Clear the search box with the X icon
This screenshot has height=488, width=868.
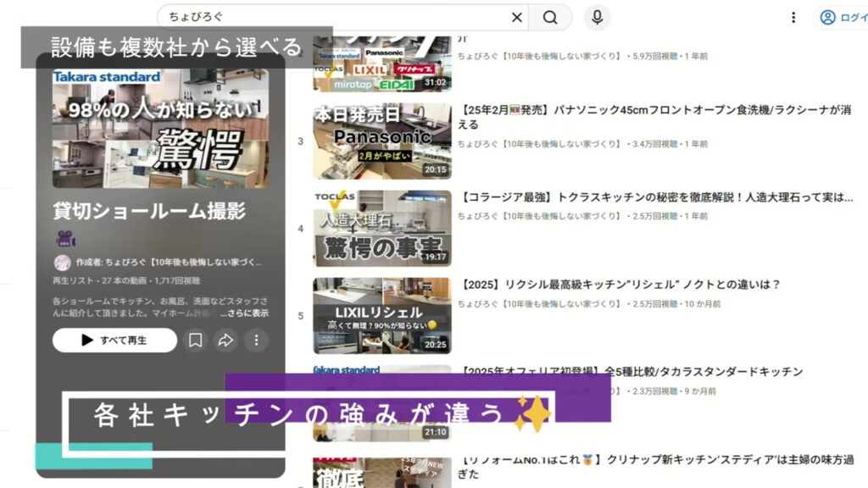pyautogui.click(x=516, y=17)
